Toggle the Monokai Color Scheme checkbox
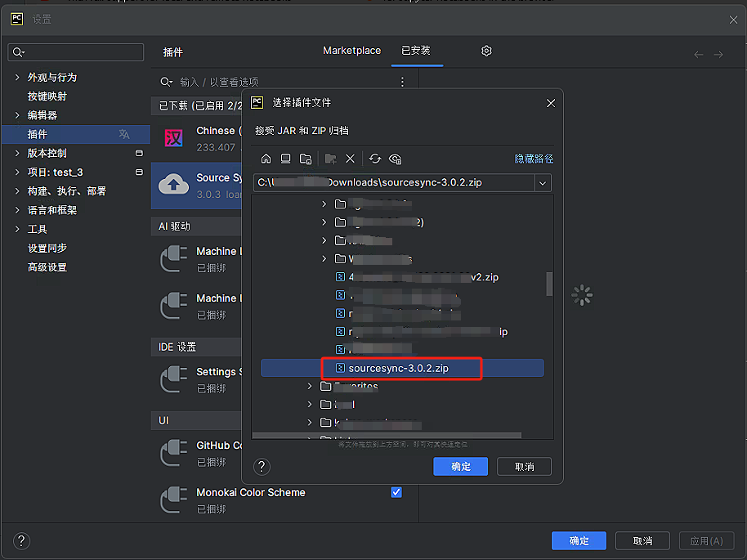Image resolution: width=747 pixels, height=560 pixels. 396,492
